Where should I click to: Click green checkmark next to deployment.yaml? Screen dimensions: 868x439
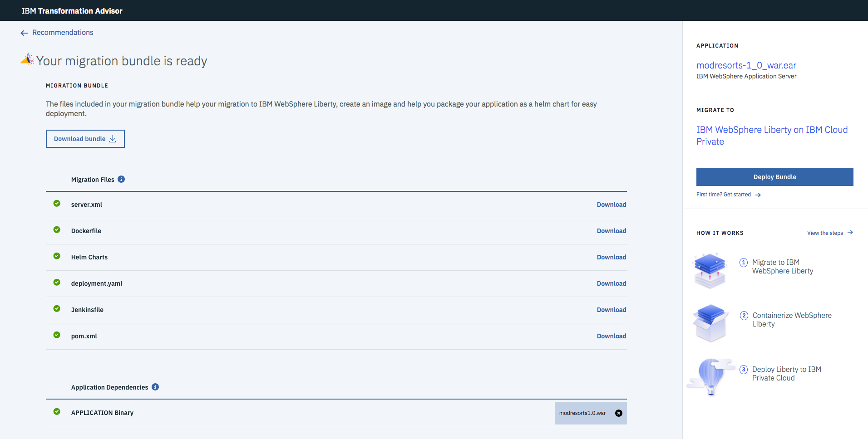[x=57, y=282]
